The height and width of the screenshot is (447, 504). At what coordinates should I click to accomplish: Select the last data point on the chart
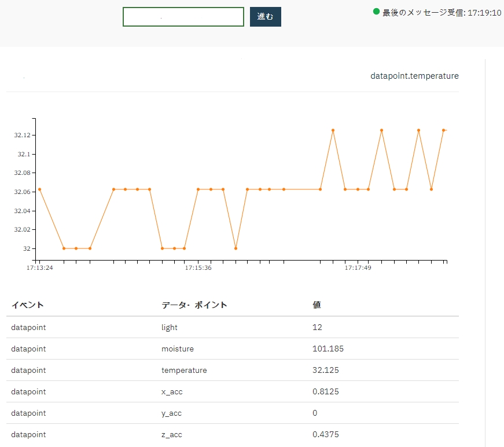tap(444, 130)
